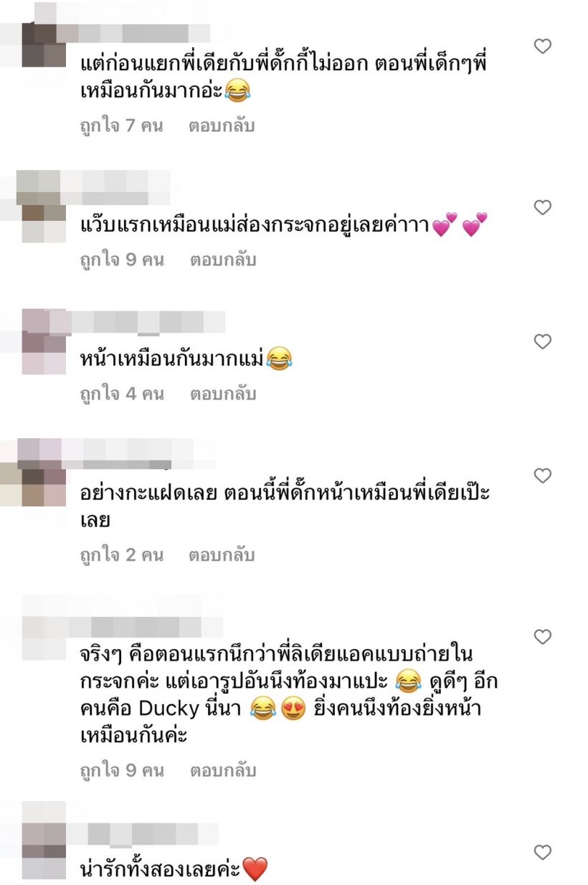The image size is (588, 885).
Task: Open first commenter's blurred profile picture
Action: [43, 44]
